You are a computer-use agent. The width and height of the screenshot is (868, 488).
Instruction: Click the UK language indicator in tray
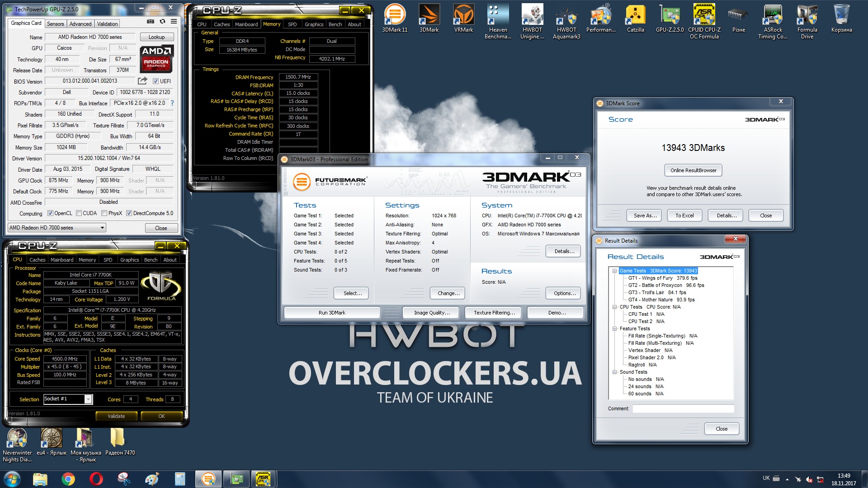click(x=766, y=478)
